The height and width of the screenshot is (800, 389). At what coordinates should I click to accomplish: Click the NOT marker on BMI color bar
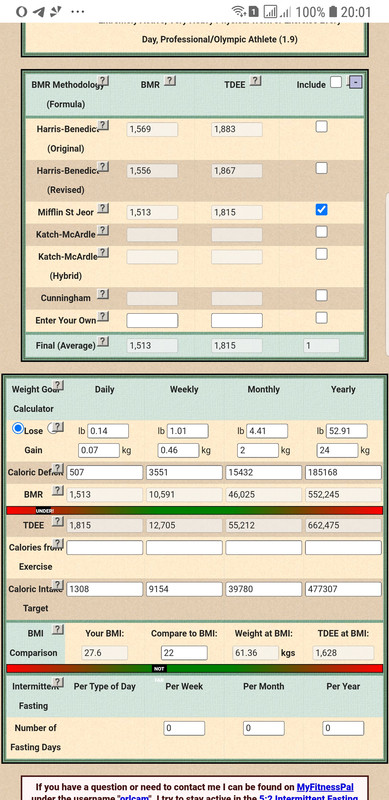click(159, 668)
